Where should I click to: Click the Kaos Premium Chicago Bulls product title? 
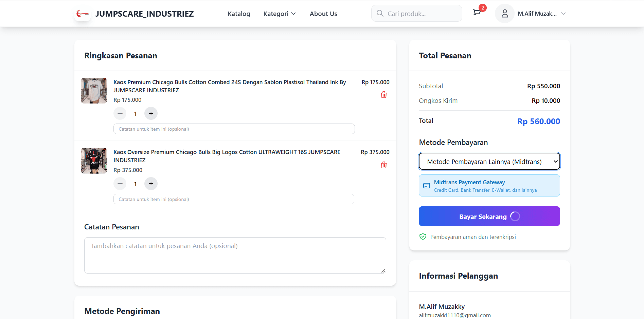coord(230,86)
